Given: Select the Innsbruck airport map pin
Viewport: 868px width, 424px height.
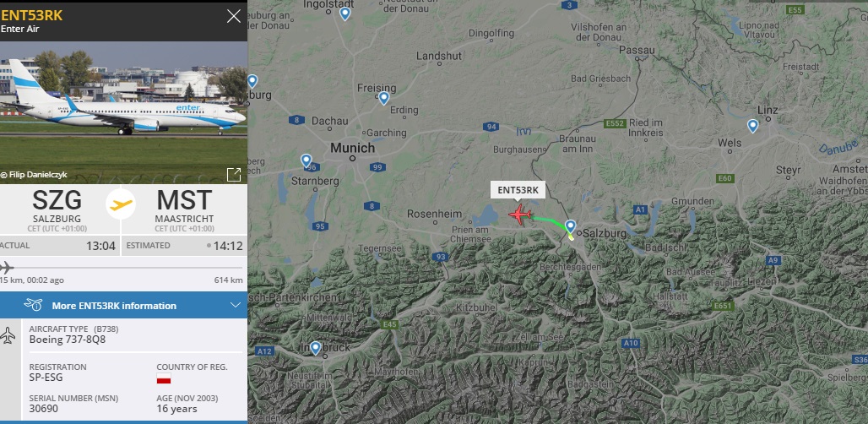Looking at the screenshot, I should click(315, 348).
